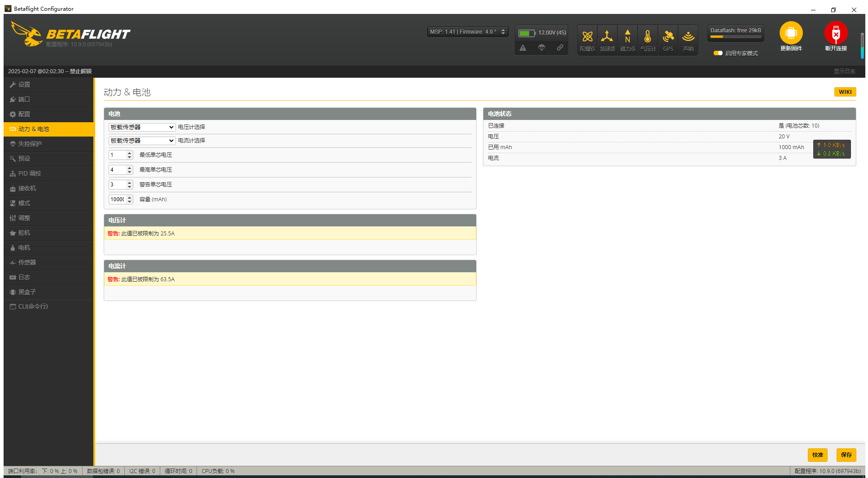Screen dimensions: 868x478
Task: Click the network speed overlay widget
Action: tap(832, 149)
